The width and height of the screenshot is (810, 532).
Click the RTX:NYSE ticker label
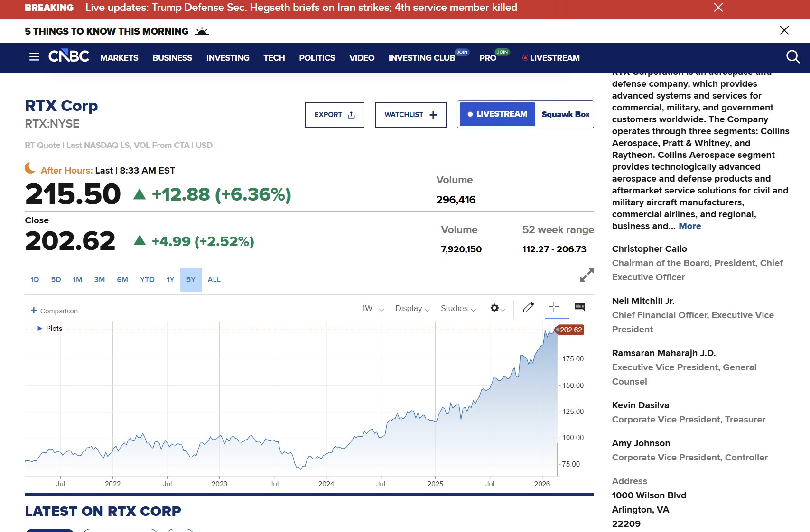[x=52, y=124]
